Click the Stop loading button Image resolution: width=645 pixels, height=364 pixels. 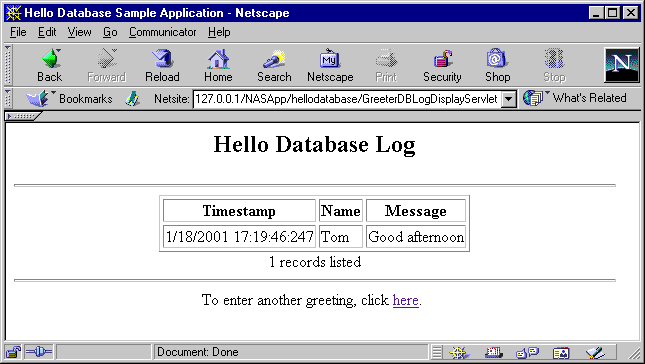(x=554, y=65)
